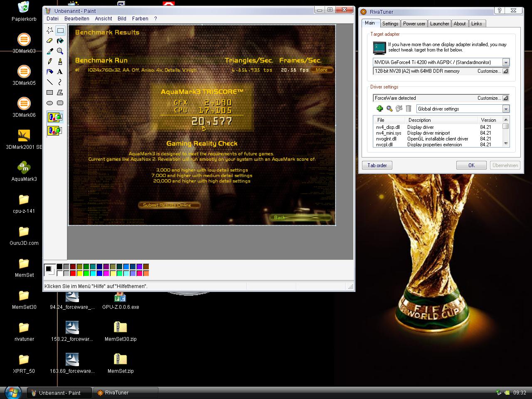This screenshot has height=399, width=532.
Task: Select the cpu-z-141 folder icon
Action: (x=24, y=203)
